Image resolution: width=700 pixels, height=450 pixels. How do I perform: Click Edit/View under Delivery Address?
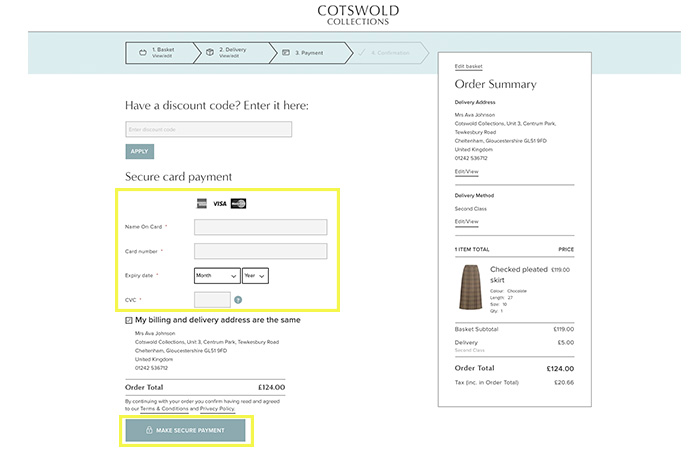coord(466,171)
